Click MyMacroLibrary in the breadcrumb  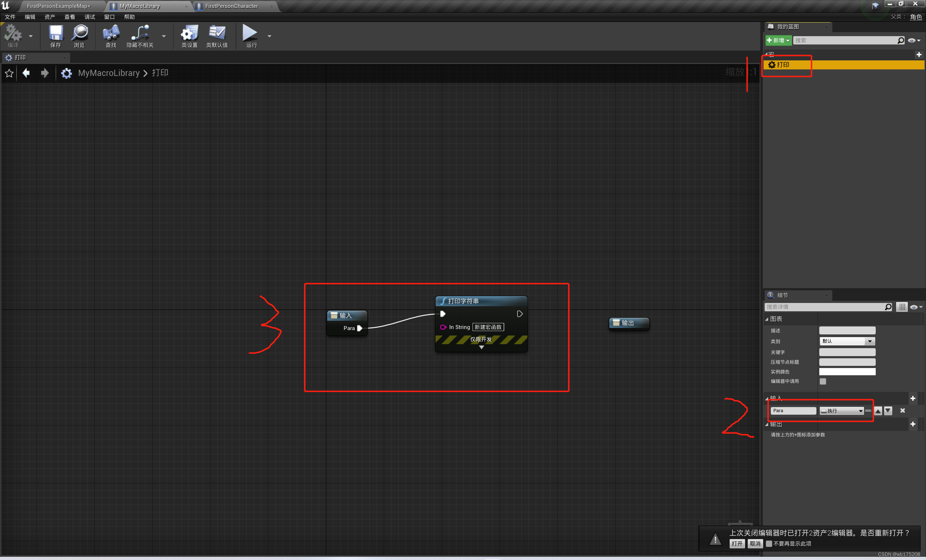tap(109, 73)
